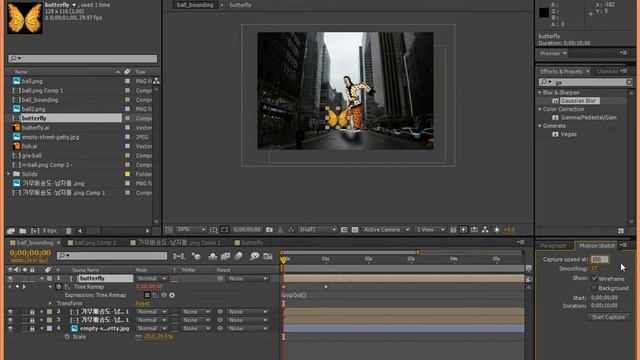Expand the Transform property group
The image size is (640, 360).
click(50, 303)
